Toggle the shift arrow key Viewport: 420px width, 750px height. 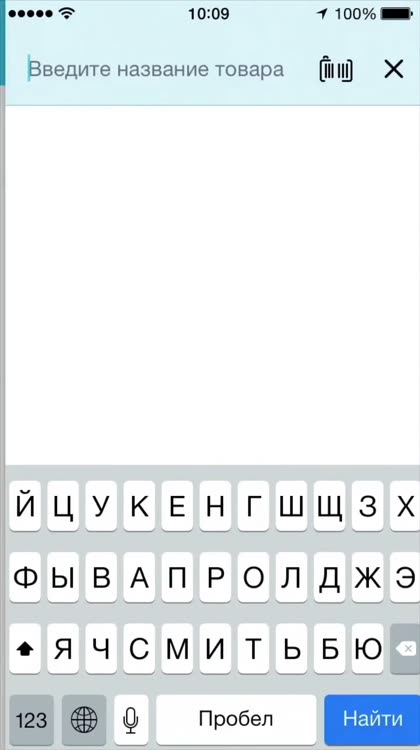25,649
